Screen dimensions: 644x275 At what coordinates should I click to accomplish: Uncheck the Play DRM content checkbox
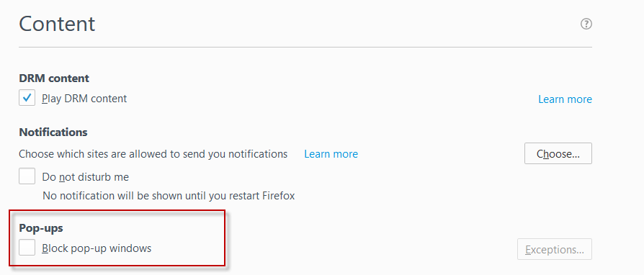coord(27,98)
